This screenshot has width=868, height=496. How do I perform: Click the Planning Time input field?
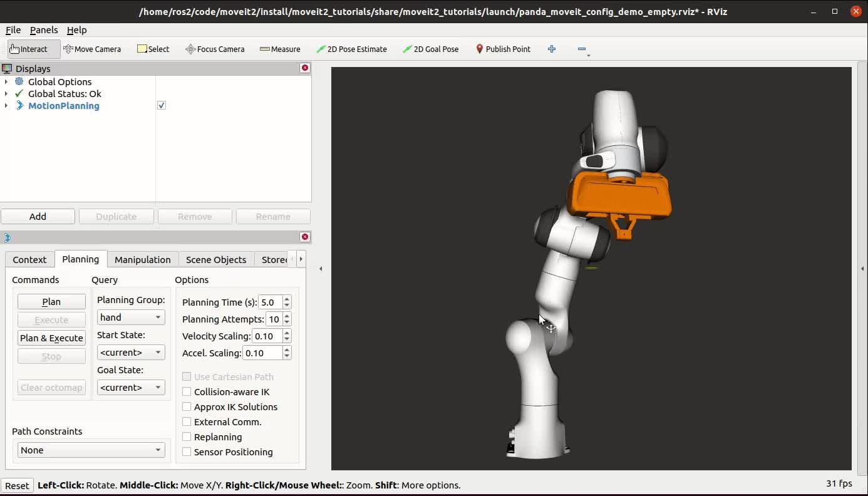coord(270,302)
